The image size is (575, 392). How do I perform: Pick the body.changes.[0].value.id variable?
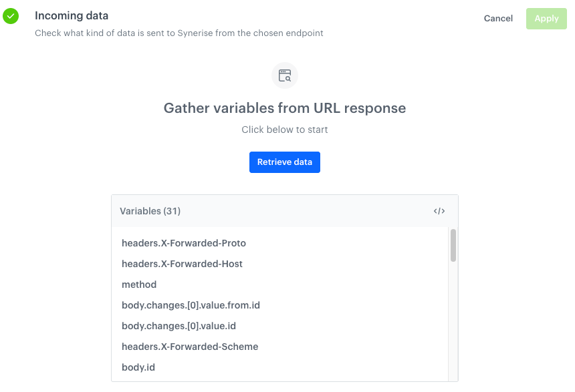point(179,326)
